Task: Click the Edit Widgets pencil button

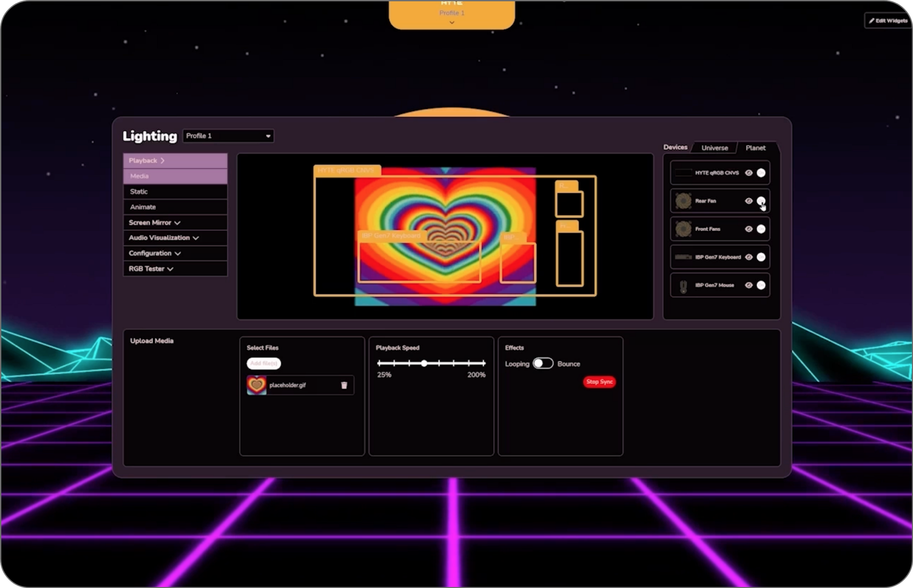Action: 888,21
